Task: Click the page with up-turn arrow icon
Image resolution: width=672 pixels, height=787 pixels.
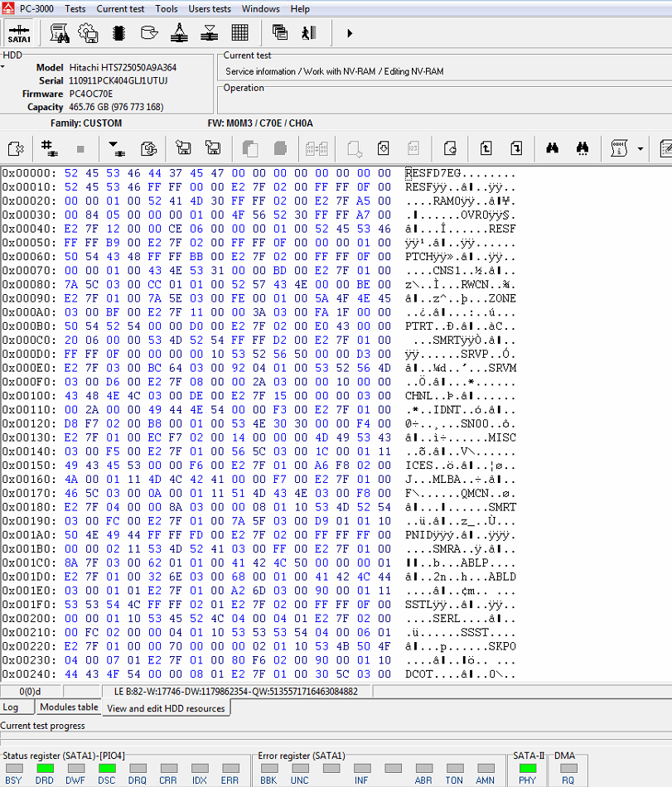Action: pyautogui.click(x=486, y=148)
